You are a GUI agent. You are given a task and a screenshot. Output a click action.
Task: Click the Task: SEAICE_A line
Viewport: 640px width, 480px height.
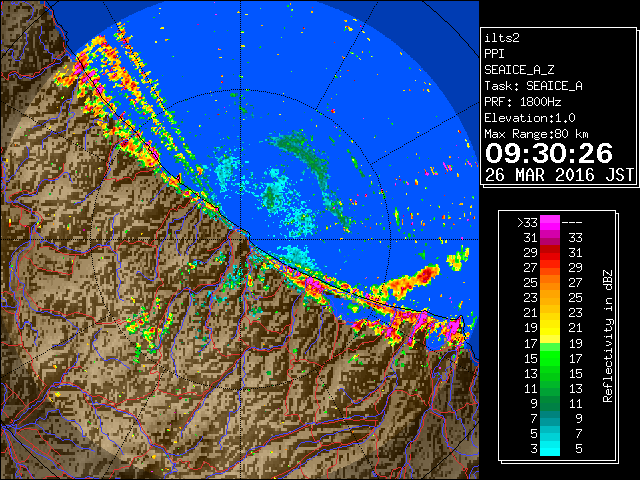pyautogui.click(x=533, y=86)
